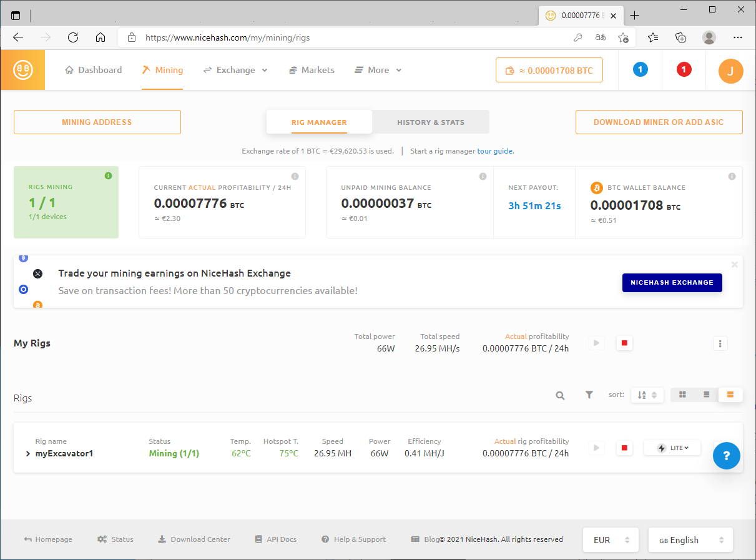Stop all rigs in My Rigs

coord(624,343)
